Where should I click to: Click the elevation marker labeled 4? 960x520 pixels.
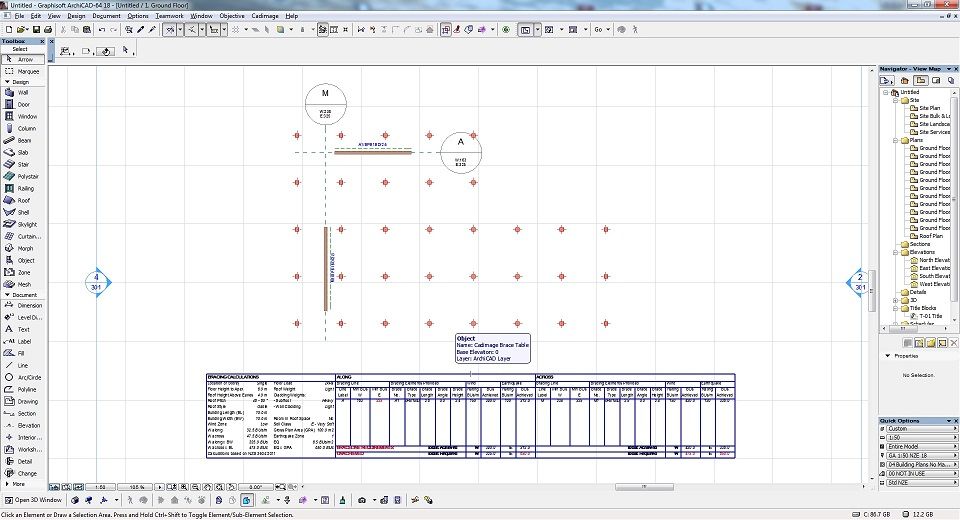[97, 282]
